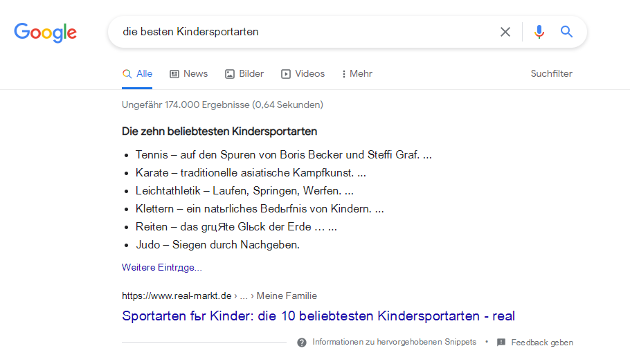
Task: Open the Bilder results tab
Action: pyautogui.click(x=244, y=74)
